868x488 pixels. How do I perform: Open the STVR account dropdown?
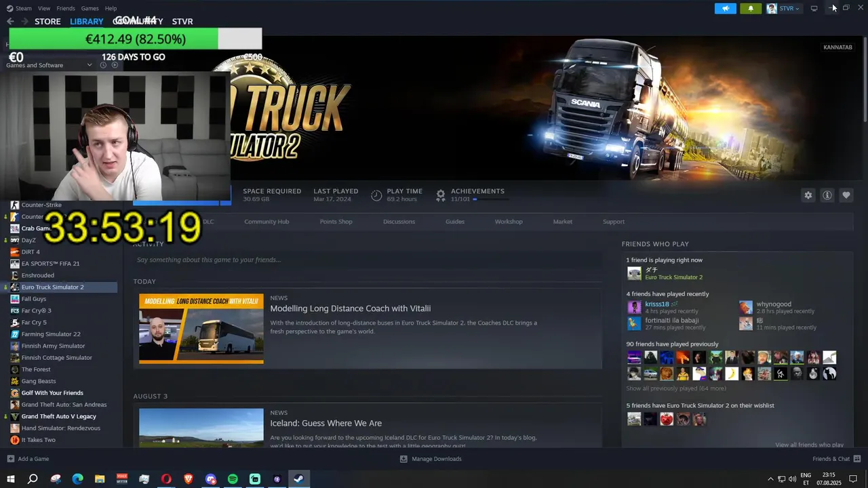tap(784, 8)
